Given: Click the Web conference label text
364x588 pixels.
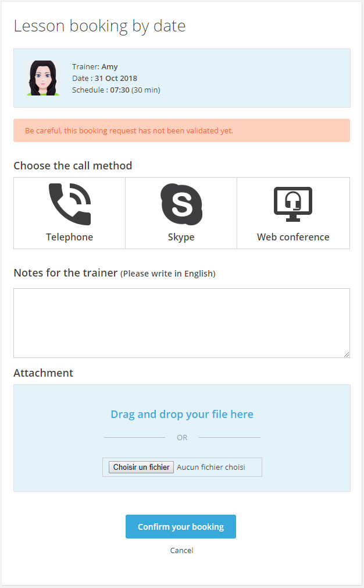Looking at the screenshot, I should [x=293, y=237].
